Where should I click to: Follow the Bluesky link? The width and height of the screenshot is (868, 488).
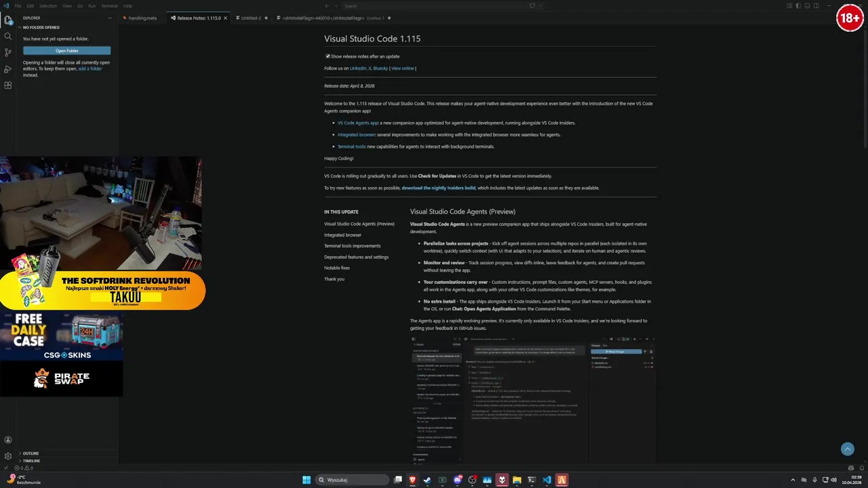[x=380, y=68]
